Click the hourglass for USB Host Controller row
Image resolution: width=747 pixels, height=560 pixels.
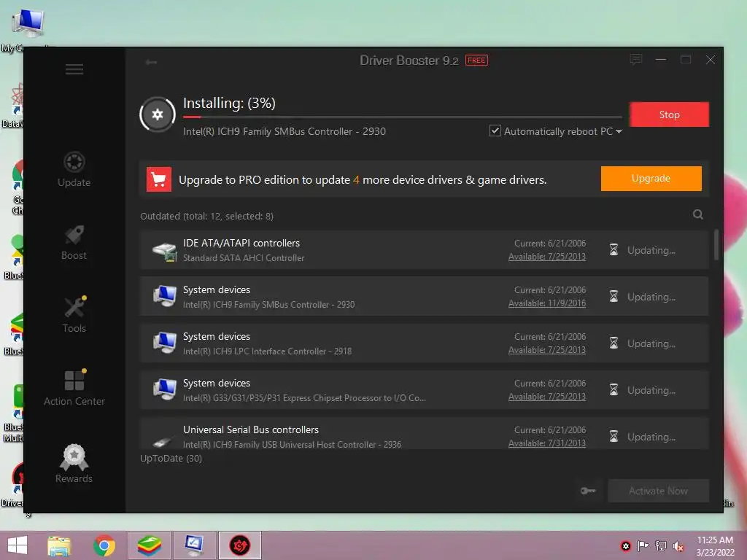[614, 437]
